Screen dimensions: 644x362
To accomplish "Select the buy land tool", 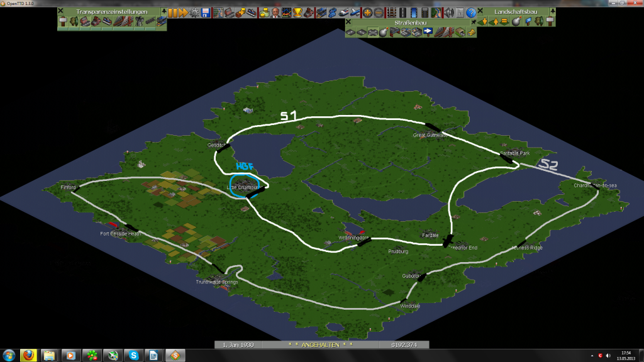I will pos(528,21).
